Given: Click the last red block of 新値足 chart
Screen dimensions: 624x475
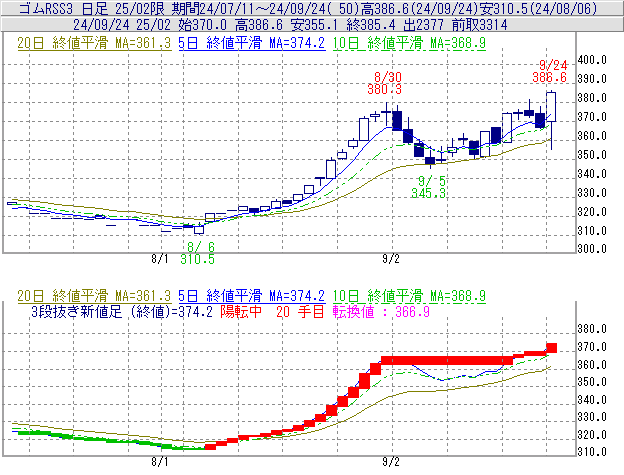Looking at the screenshot, I should pyautogui.click(x=552, y=348).
